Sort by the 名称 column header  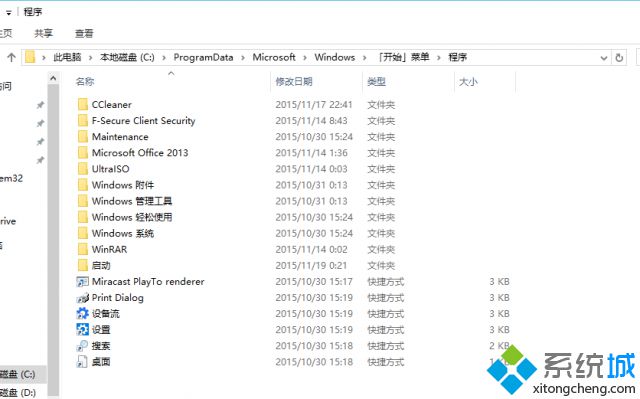85,82
